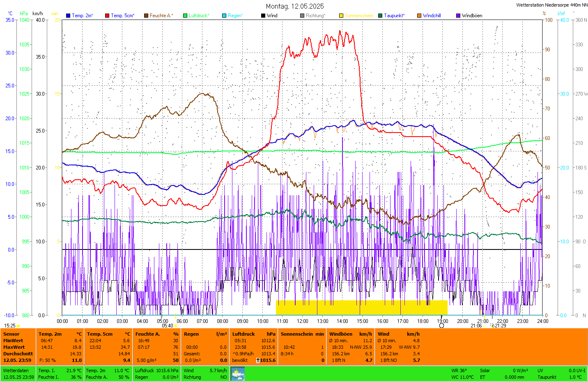
Task: Click the sunrise marker at 05:40
Action: click(x=176, y=326)
